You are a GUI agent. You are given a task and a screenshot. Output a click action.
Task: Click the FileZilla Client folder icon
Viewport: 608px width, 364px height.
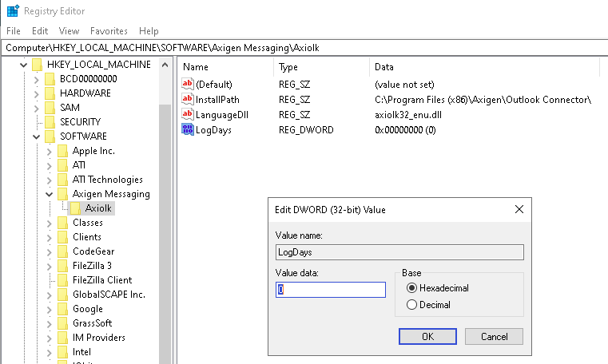click(63, 280)
